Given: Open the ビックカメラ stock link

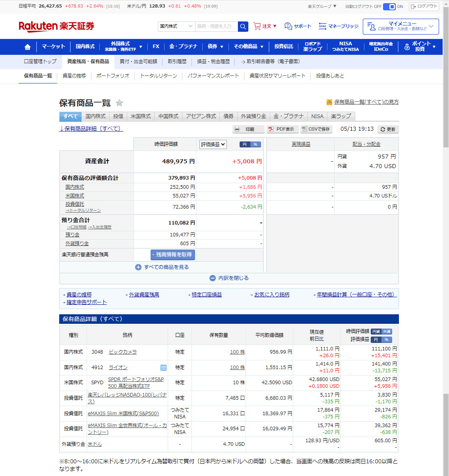Looking at the screenshot, I should tap(123, 352).
